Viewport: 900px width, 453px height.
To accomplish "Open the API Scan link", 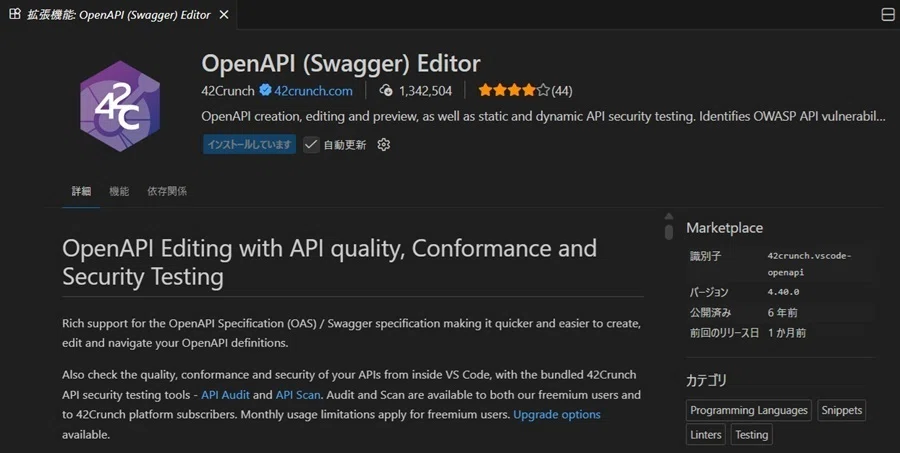I will [x=298, y=395].
